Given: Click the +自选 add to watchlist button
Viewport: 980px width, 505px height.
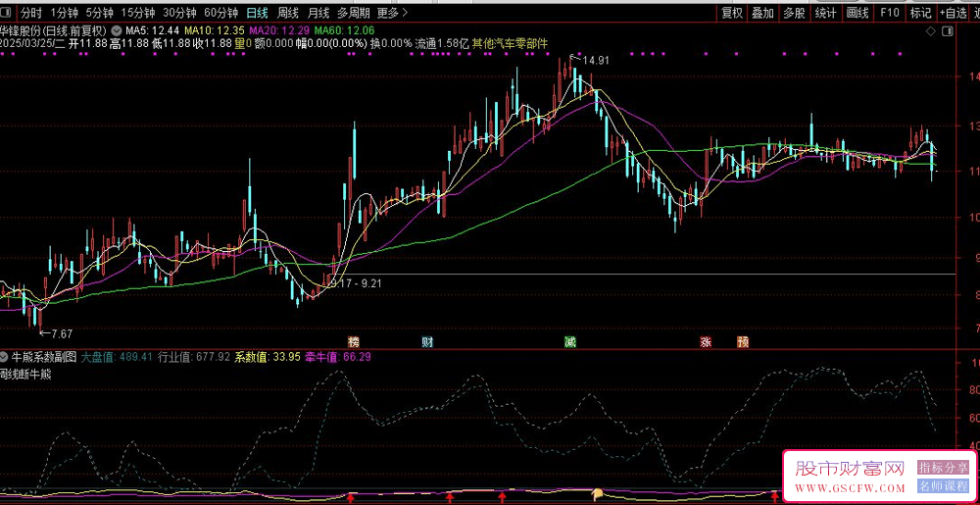Looking at the screenshot, I should (953, 13).
